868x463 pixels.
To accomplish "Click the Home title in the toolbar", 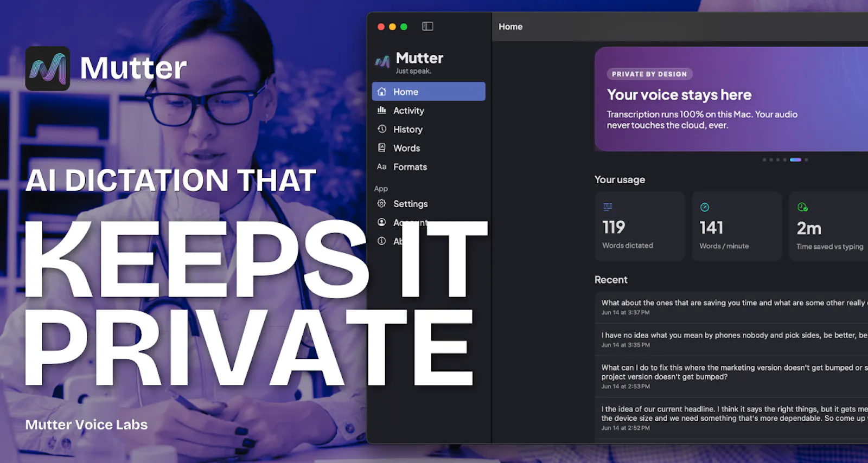I will 510,27.
